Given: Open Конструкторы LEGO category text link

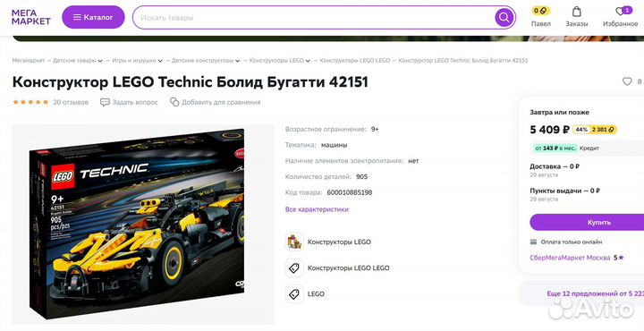Looking at the screenshot, I should click(x=339, y=242).
